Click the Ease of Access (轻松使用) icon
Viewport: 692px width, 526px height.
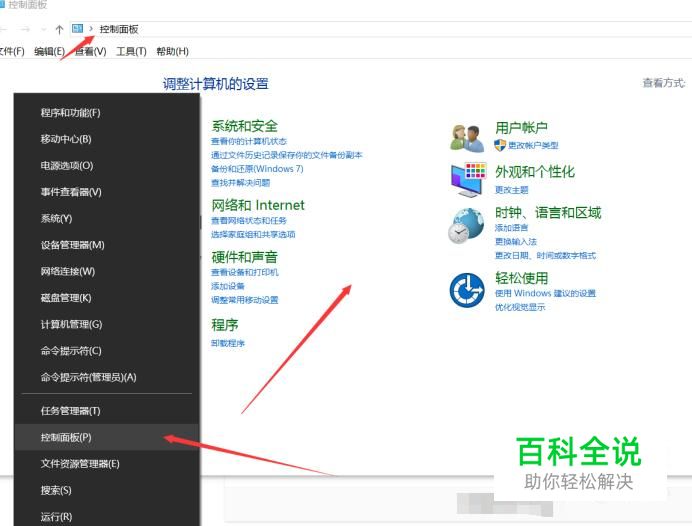pyautogui.click(x=467, y=290)
